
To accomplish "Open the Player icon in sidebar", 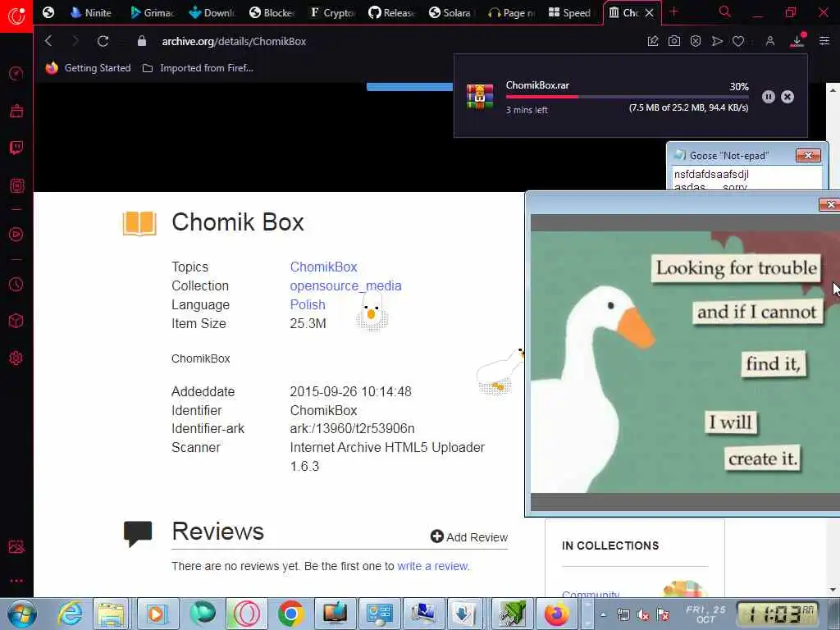I will coord(16,234).
